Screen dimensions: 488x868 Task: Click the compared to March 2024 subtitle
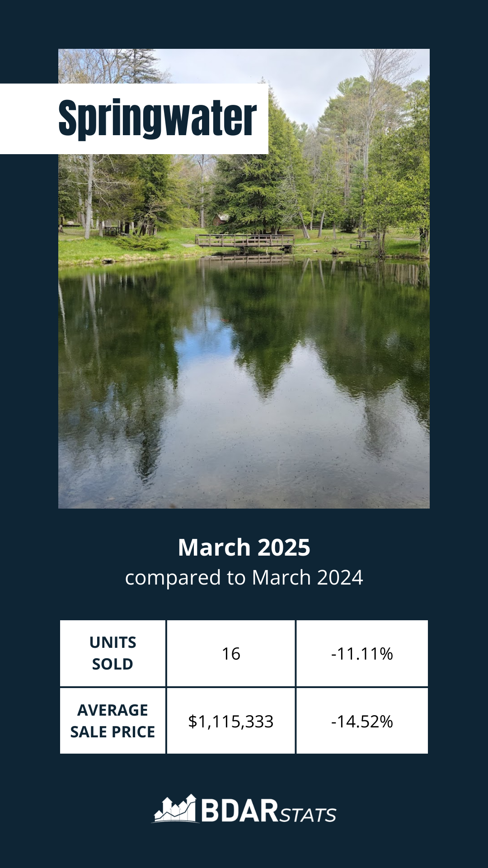(x=244, y=578)
